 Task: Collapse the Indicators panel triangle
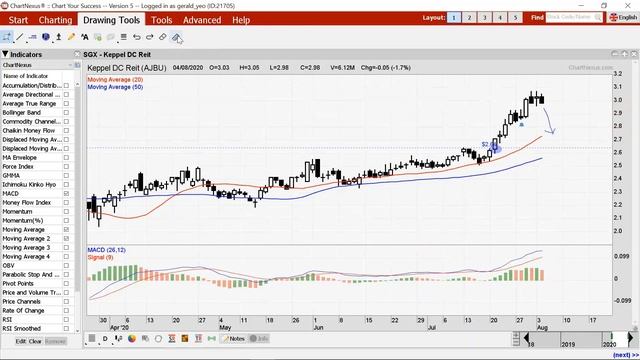click(5, 54)
